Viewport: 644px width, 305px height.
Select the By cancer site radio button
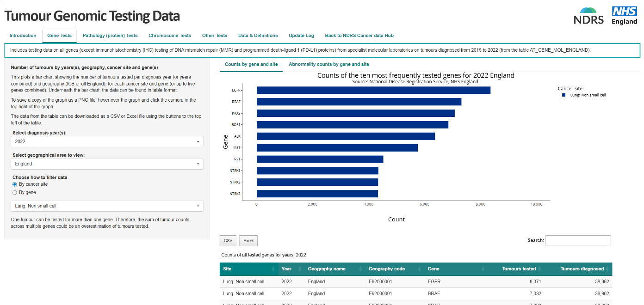coord(15,184)
